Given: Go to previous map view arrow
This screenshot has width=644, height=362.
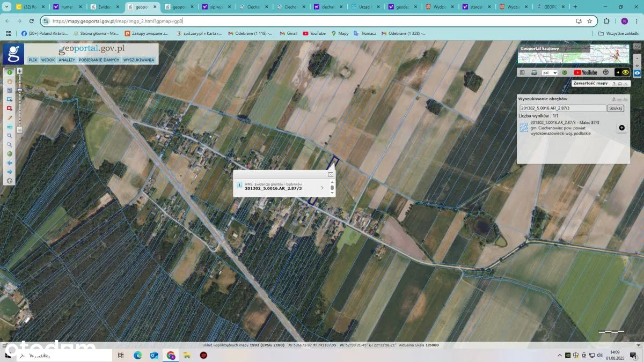Looking at the screenshot, I should tap(10, 162).
